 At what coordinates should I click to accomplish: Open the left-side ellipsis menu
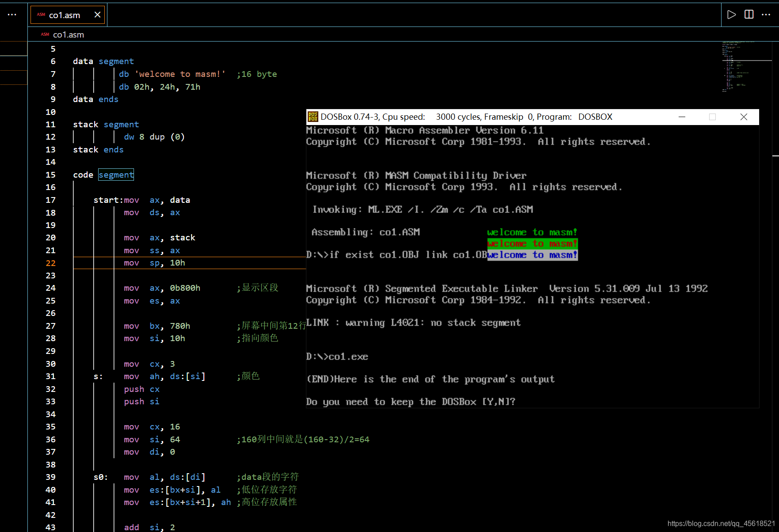(12, 15)
